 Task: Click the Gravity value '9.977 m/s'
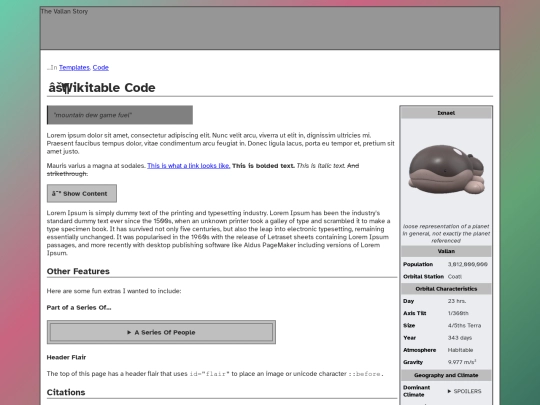[x=462, y=362]
